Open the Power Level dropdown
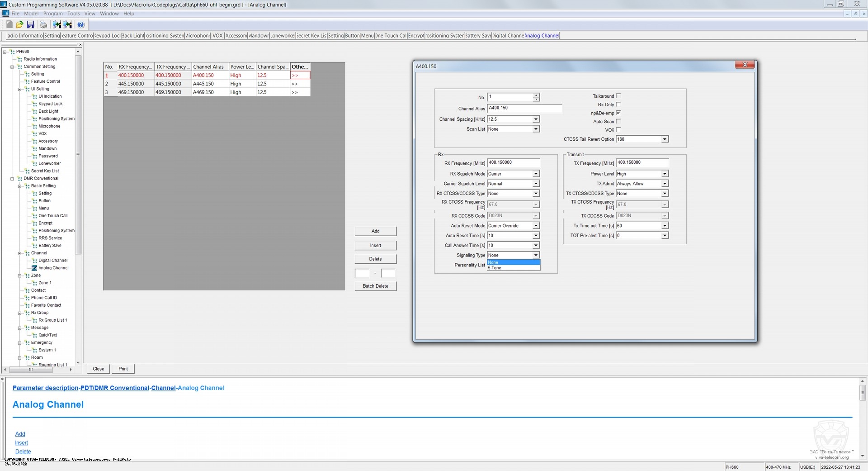The image size is (868, 471). (x=665, y=174)
